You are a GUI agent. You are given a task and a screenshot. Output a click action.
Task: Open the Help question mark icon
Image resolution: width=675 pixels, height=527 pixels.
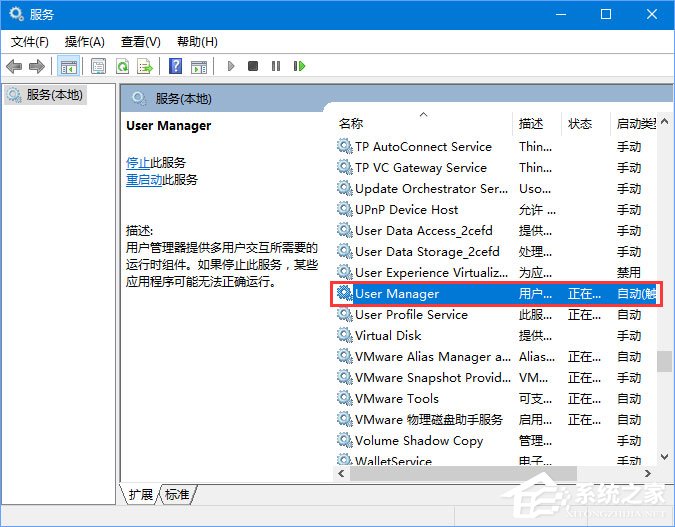coord(176,66)
